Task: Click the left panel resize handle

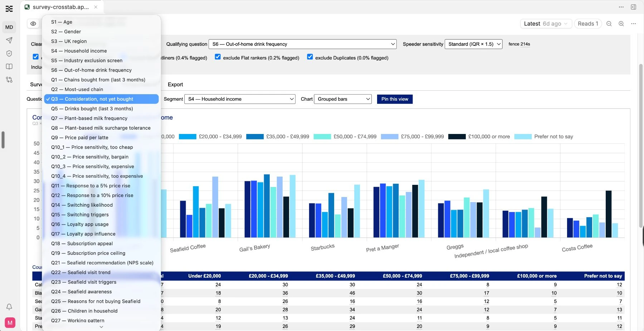Action: point(3,140)
